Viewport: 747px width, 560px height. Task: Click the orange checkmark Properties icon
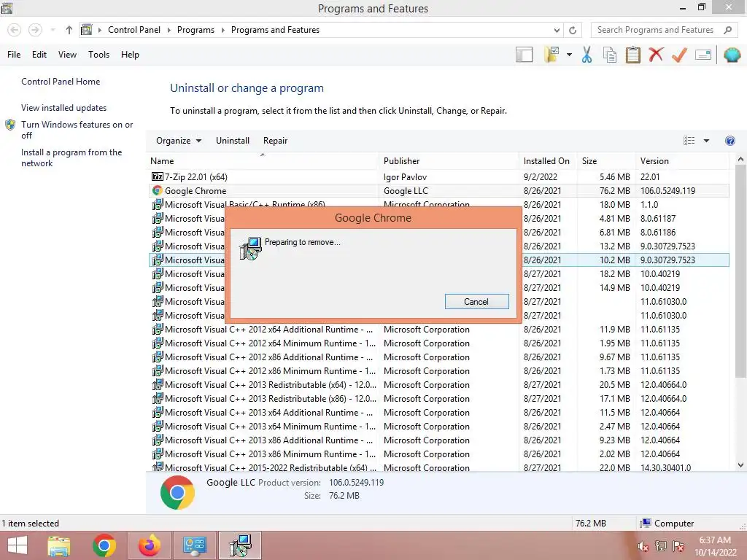point(679,55)
